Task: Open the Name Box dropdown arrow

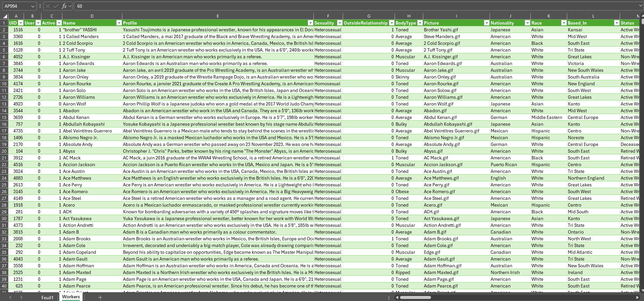Action: click(x=33, y=6)
